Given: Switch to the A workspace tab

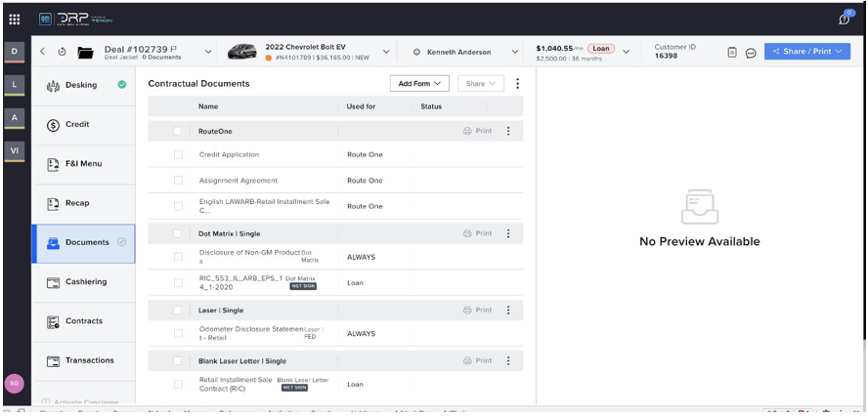Looking at the screenshot, I should click(15, 118).
